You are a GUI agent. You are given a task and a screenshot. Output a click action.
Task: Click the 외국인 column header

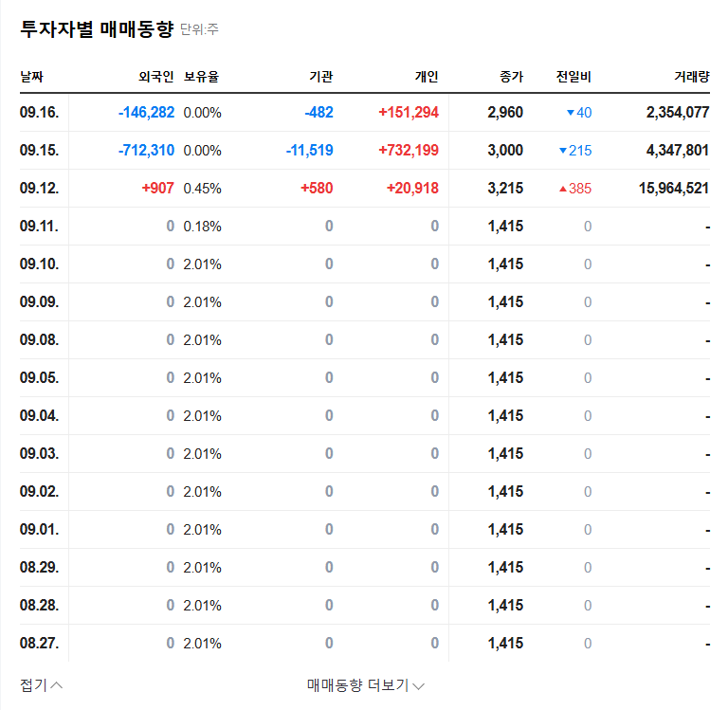[x=156, y=77]
